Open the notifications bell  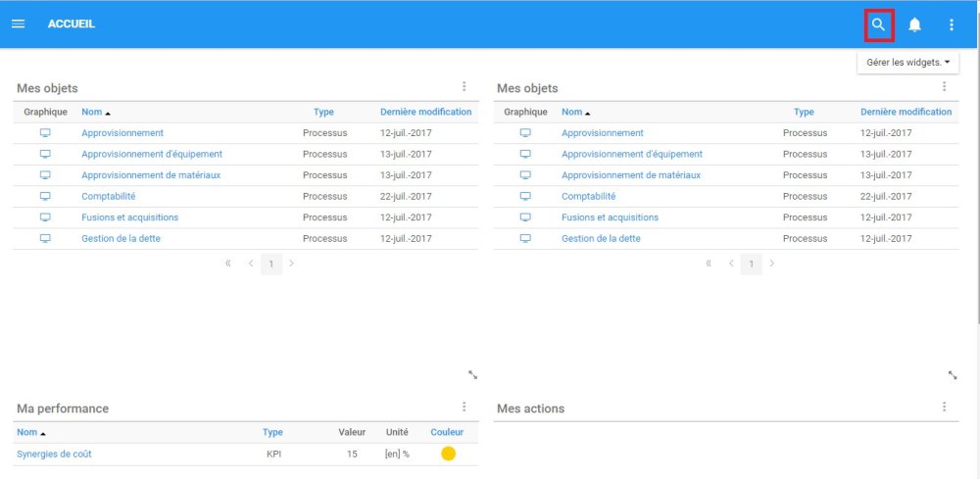pyautogui.click(x=914, y=25)
